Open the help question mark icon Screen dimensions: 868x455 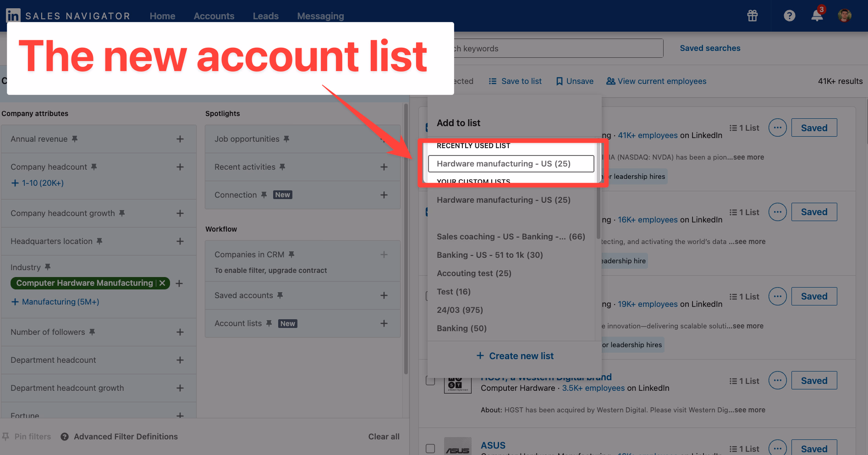tap(789, 16)
